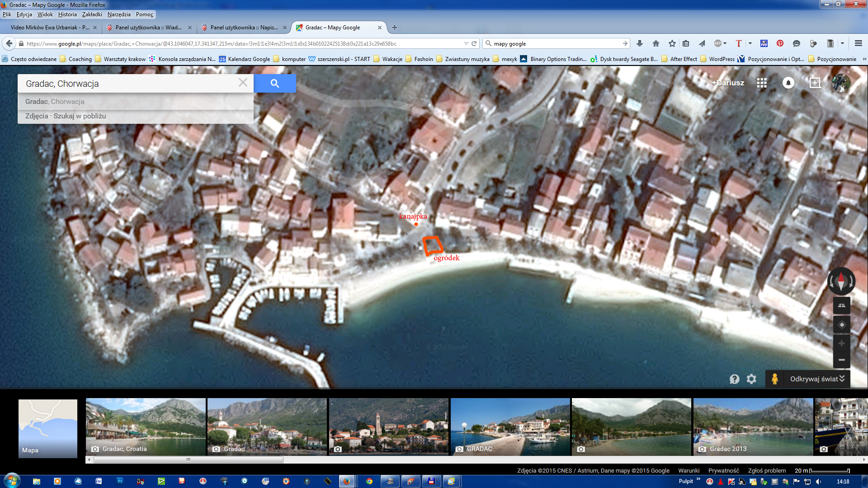This screenshot has height=488, width=868.
Task: Open the Google notifications bell
Action: [788, 83]
